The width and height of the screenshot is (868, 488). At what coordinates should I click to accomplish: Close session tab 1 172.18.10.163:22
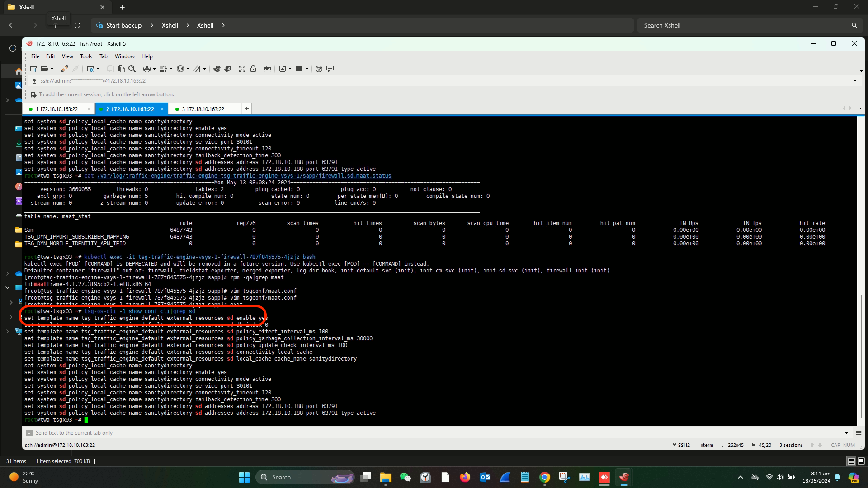click(x=89, y=109)
